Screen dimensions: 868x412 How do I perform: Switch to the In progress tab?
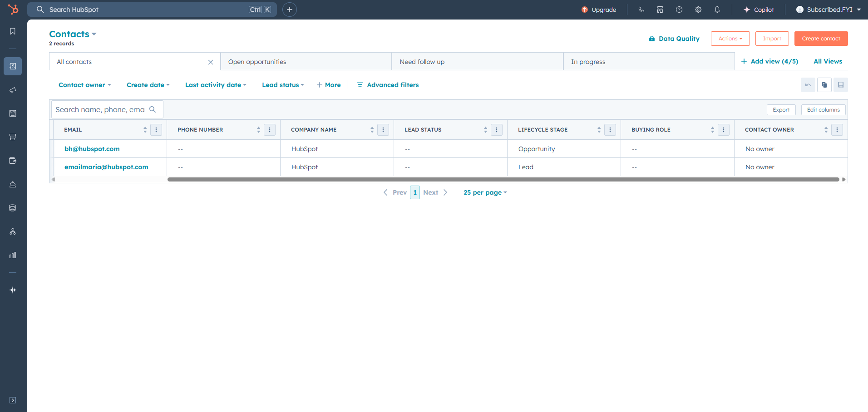coord(649,62)
